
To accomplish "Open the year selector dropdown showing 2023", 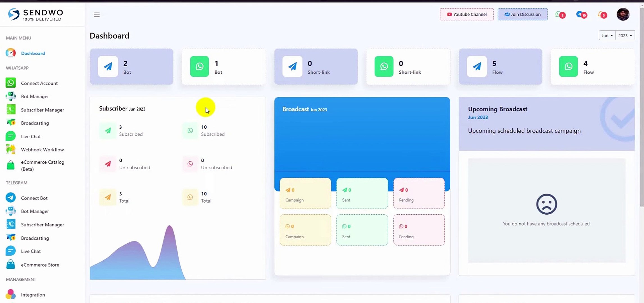I will (x=625, y=35).
